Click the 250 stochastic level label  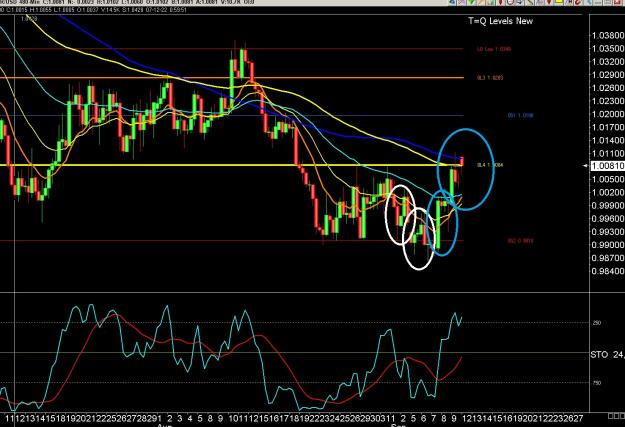pyautogui.click(x=597, y=323)
